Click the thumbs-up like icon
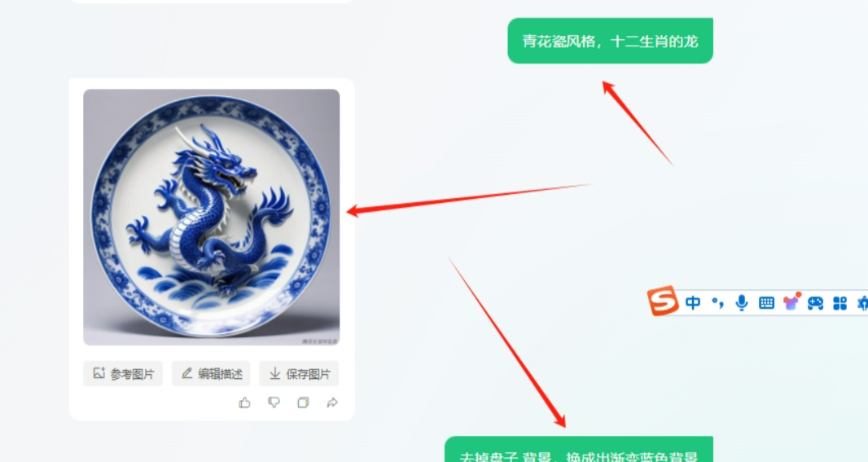Screen dimensions: 868x462 244,403
